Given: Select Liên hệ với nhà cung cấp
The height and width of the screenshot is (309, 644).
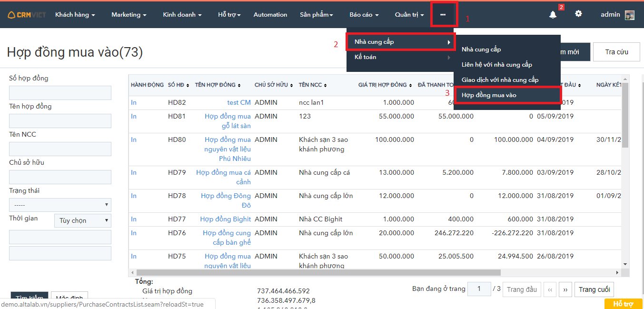Looking at the screenshot, I should [x=507, y=64].
